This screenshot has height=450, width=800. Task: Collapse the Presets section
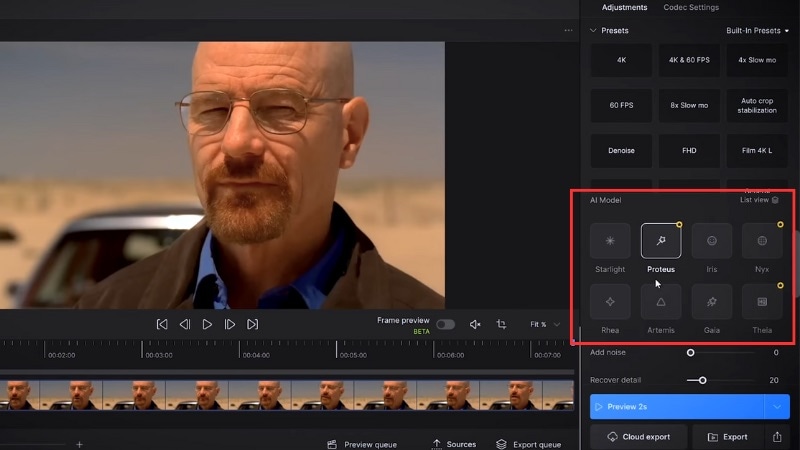tap(593, 31)
